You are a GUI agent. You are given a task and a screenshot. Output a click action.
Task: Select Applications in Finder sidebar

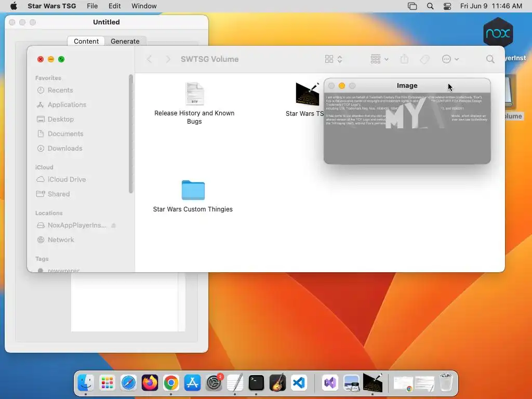pos(67,105)
